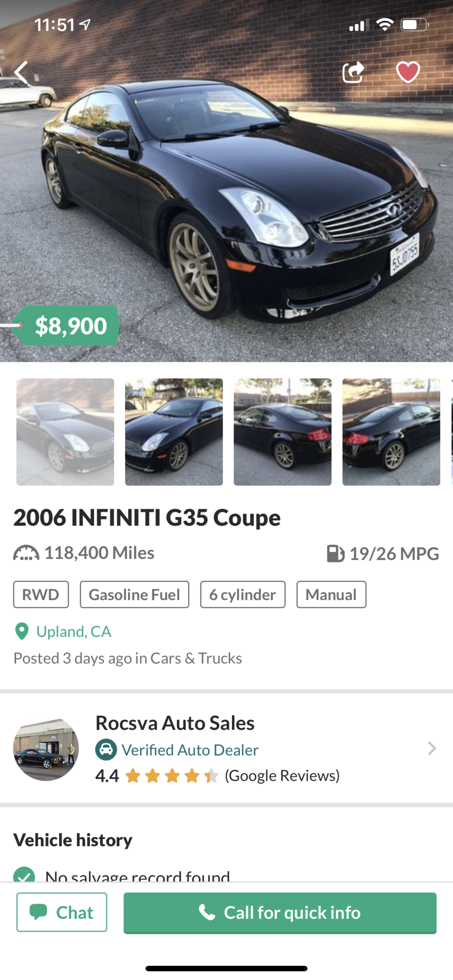This screenshot has width=453, height=980.
Task: Select the first faded car thumbnail
Action: (65, 432)
